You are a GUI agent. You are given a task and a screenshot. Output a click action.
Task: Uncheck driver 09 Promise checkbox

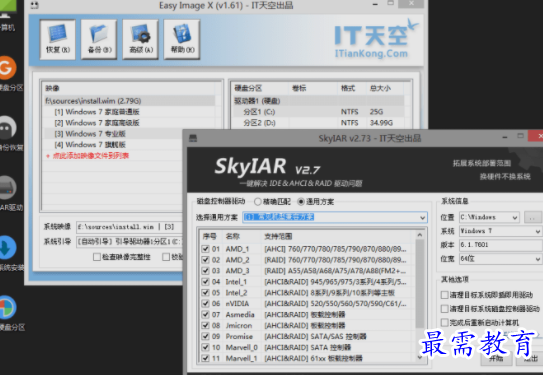[205, 336]
